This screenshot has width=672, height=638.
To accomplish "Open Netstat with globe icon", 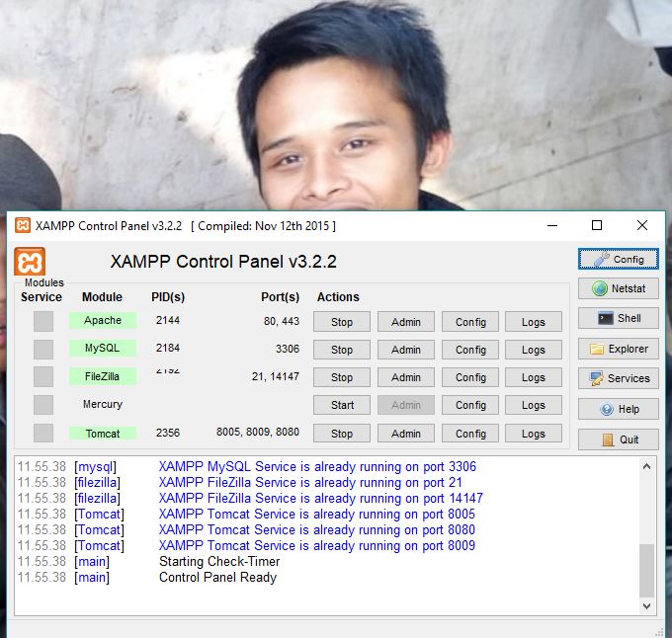I will [618, 288].
